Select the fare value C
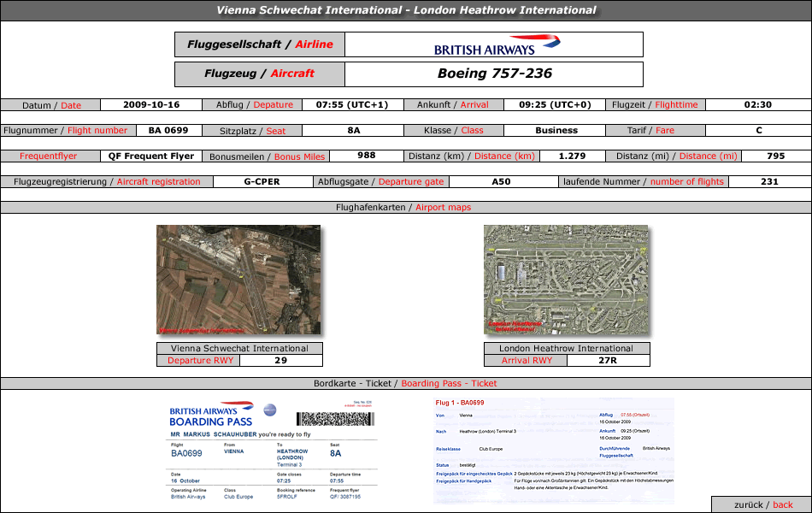 [759, 131]
